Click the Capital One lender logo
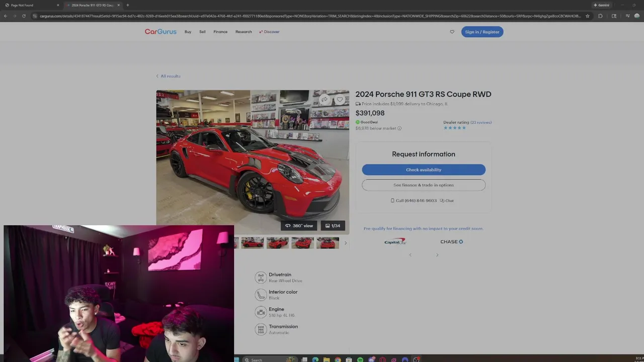644x362 pixels. 395,242
